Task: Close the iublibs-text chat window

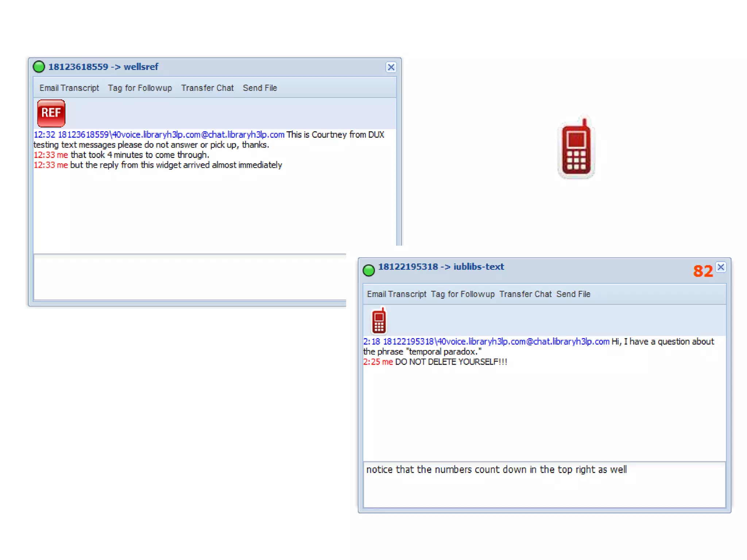Action: pyautogui.click(x=720, y=267)
